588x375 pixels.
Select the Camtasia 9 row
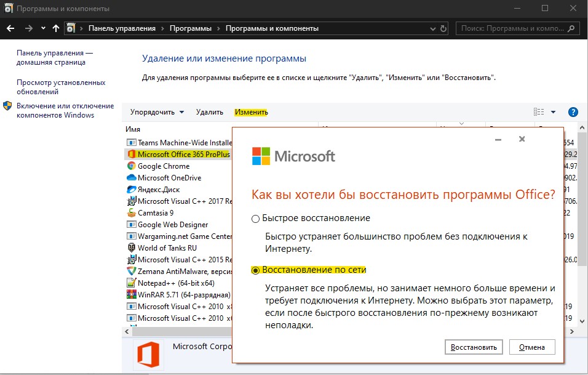pyautogui.click(x=178, y=213)
